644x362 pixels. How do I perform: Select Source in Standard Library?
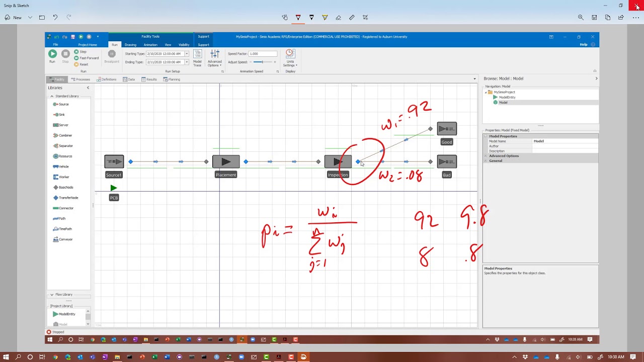[x=61, y=104]
